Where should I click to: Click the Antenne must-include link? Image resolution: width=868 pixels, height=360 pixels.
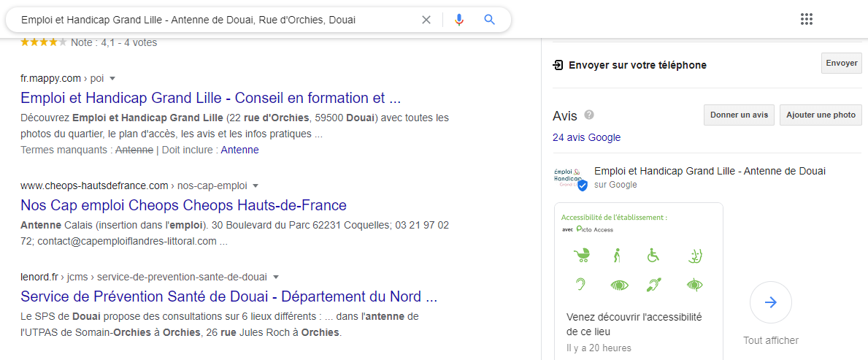(239, 150)
